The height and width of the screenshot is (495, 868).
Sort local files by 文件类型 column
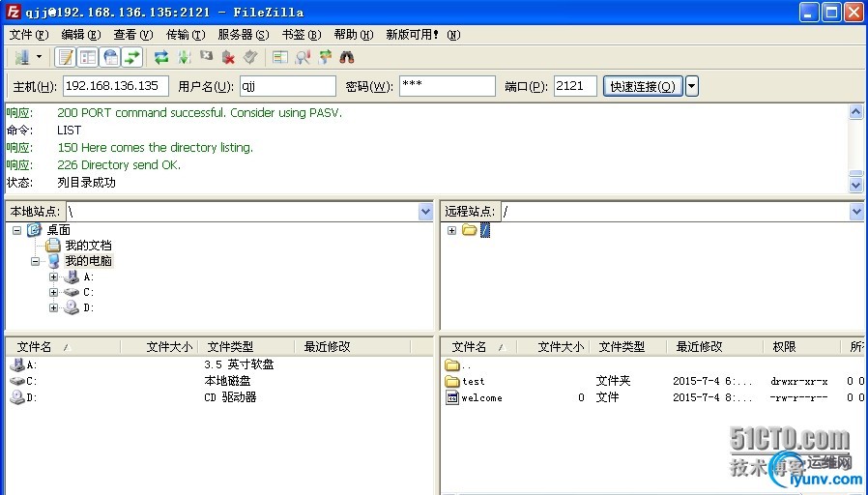pos(246,347)
